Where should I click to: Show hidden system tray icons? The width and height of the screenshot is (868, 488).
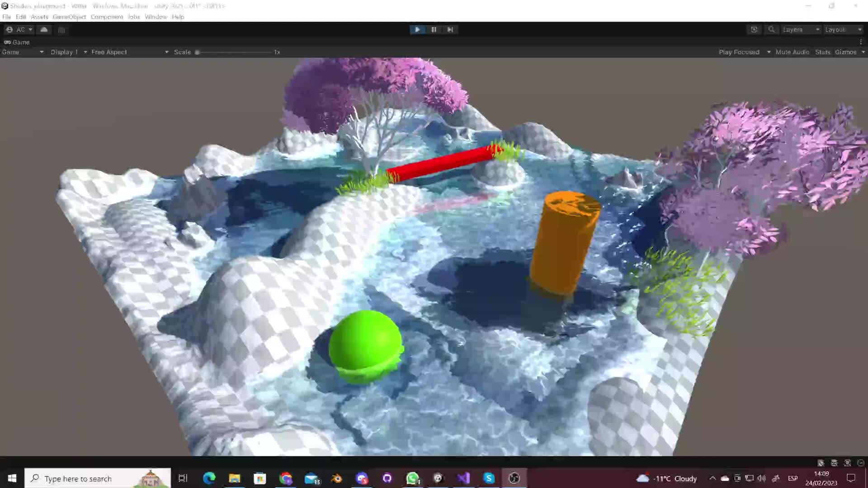pos(712,478)
